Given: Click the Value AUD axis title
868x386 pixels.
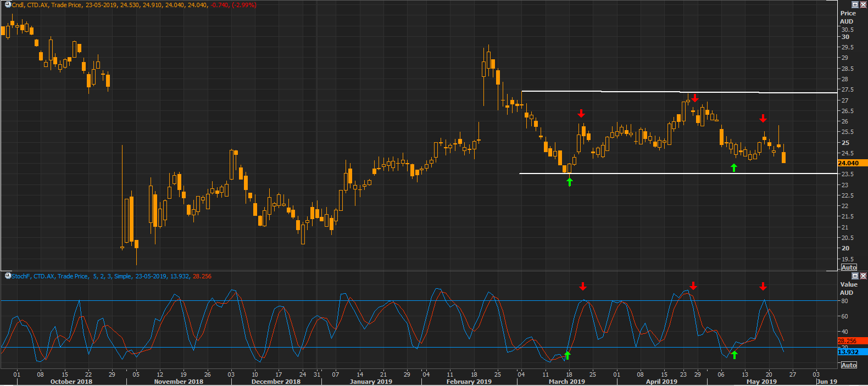Looking at the screenshot, I should click(x=848, y=288).
